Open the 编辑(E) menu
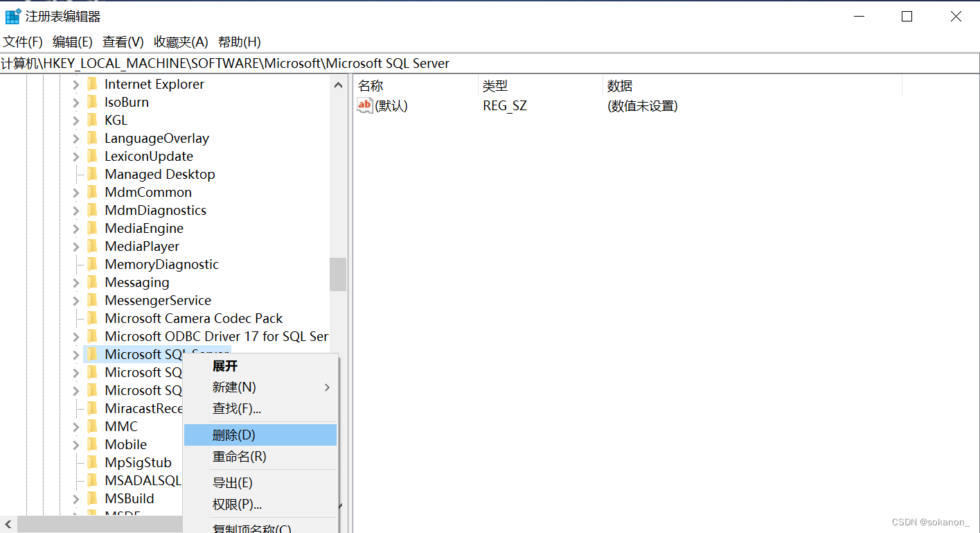The width and height of the screenshot is (980, 533). [x=73, y=42]
